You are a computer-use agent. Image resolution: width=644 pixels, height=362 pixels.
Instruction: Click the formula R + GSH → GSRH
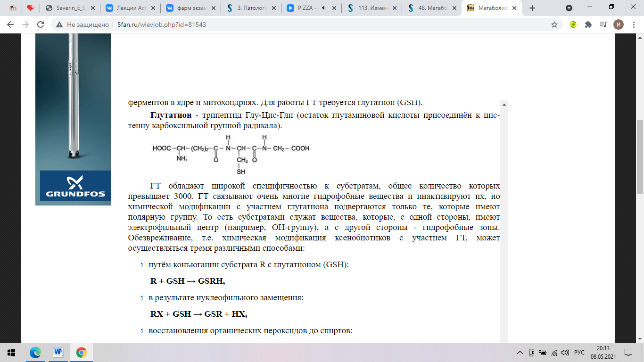[188, 281]
